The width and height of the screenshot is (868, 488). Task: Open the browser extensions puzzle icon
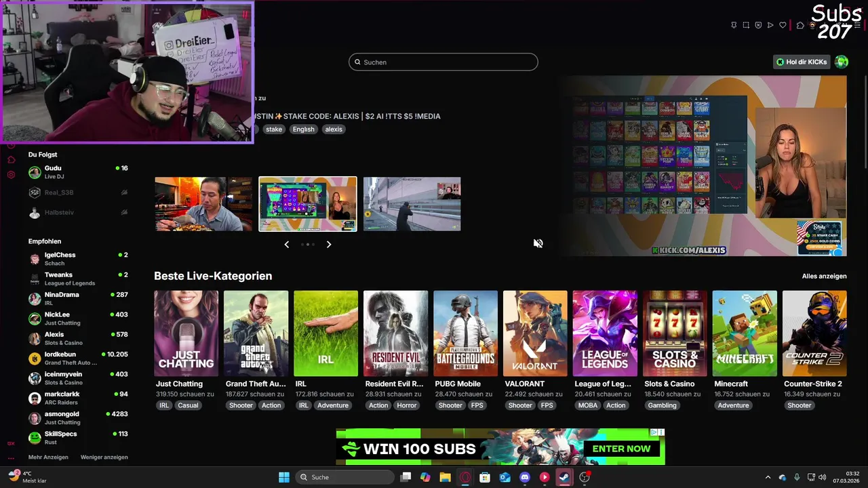pos(800,25)
